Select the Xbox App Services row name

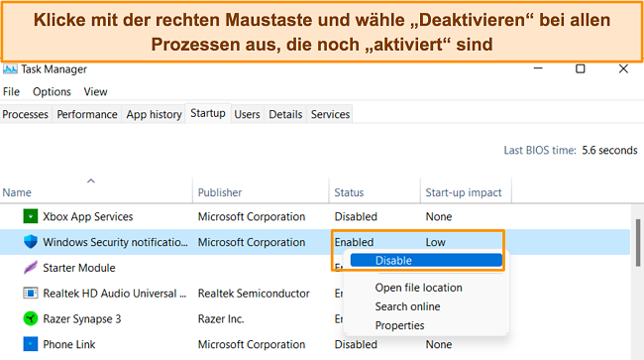coord(88,216)
